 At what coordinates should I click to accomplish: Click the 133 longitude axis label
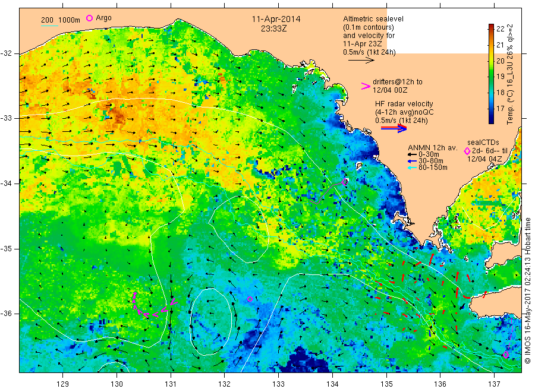pyautogui.click(x=278, y=384)
